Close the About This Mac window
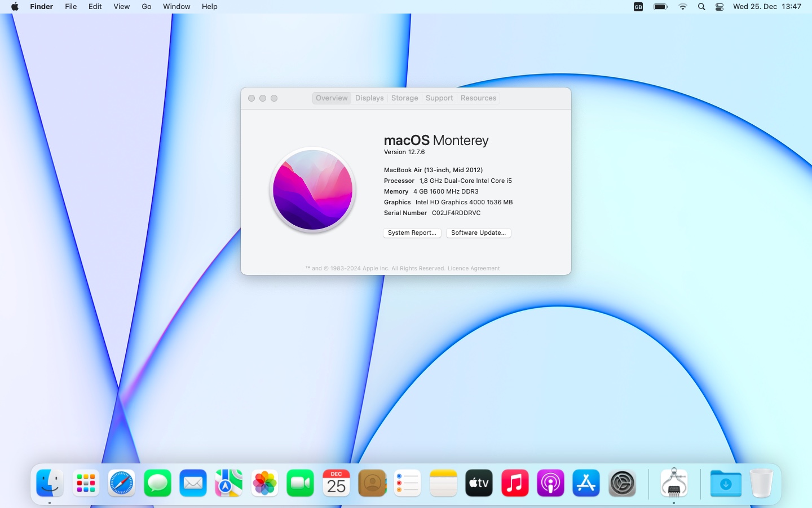Image resolution: width=812 pixels, height=508 pixels. pos(251,98)
